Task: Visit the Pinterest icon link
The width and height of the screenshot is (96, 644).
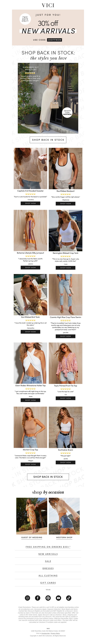Action: pyautogui.click(x=48, y=598)
